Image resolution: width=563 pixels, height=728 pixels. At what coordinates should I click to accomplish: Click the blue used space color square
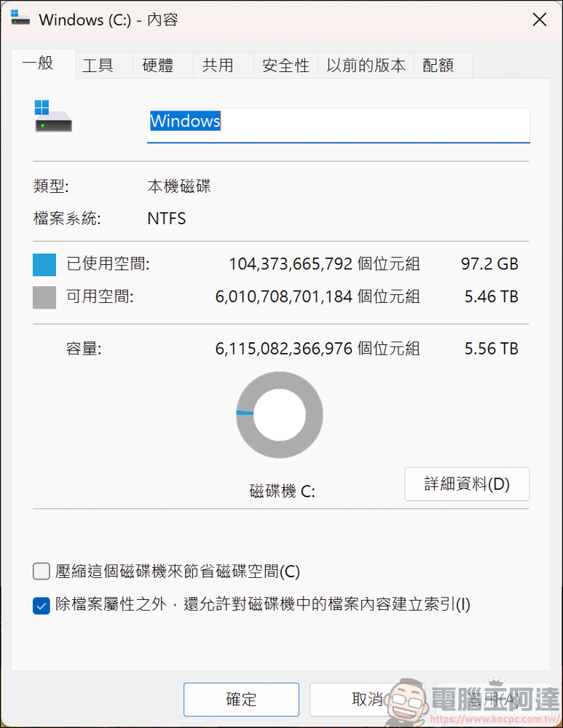[x=44, y=264]
